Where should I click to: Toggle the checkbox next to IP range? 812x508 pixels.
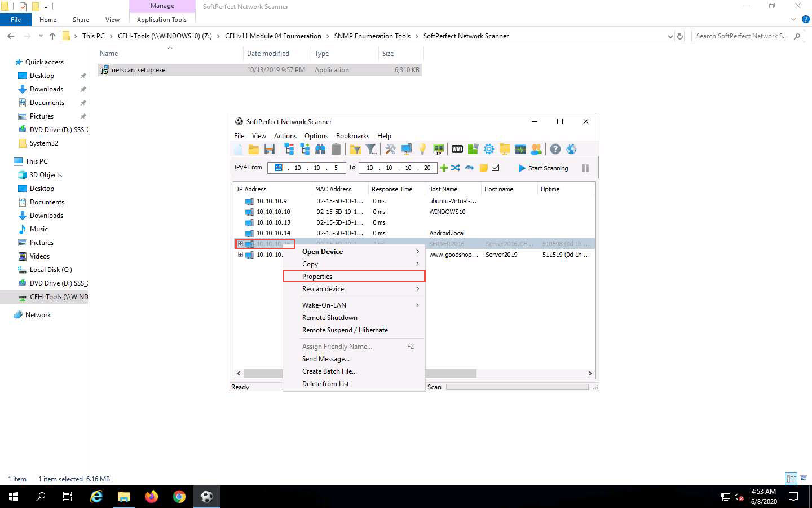pyautogui.click(x=495, y=168)
